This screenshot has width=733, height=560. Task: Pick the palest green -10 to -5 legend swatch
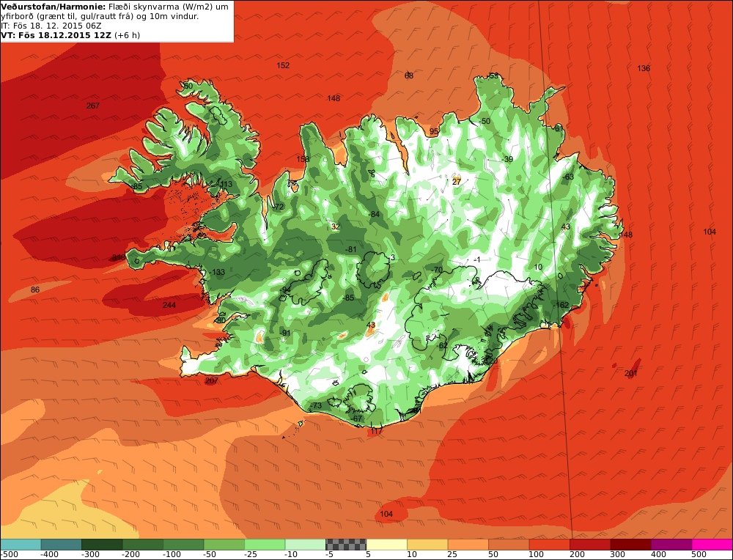coord(305,544)
